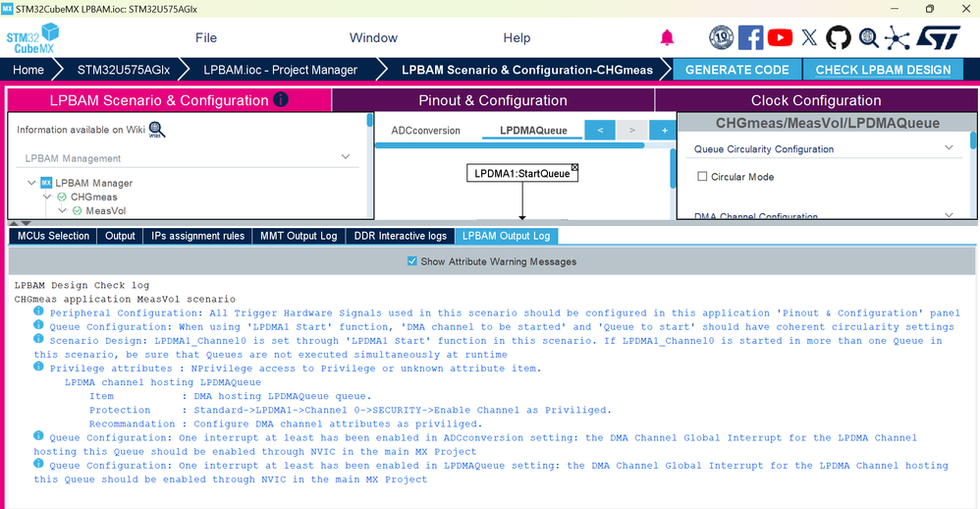Open the Output tab

click(120, 236)
